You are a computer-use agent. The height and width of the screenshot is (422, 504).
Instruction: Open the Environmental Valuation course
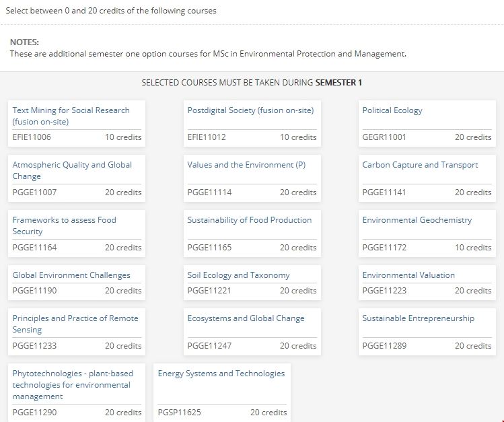[408, 275]
